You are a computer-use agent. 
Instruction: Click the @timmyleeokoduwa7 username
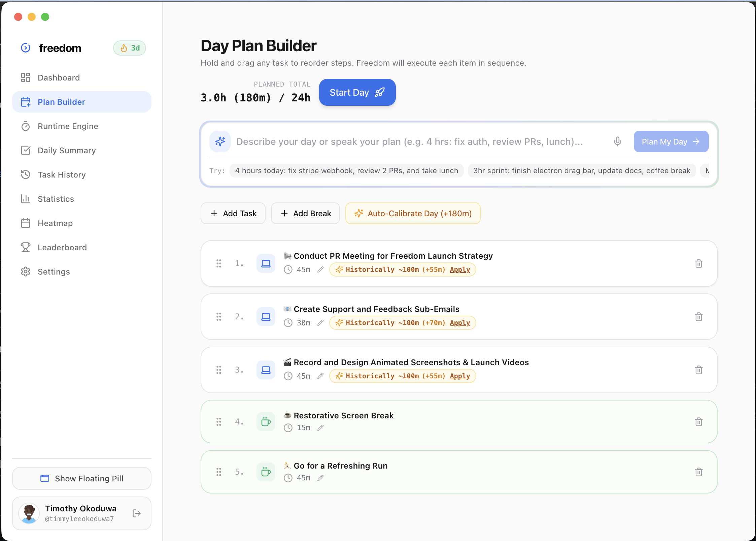[x=79, y=519]
